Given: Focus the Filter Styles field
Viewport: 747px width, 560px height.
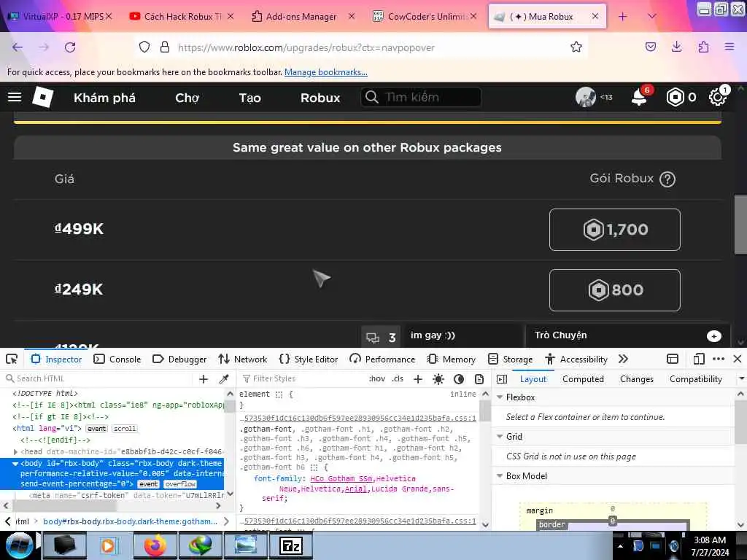Looking at the screenshot, I should [303, 378].
